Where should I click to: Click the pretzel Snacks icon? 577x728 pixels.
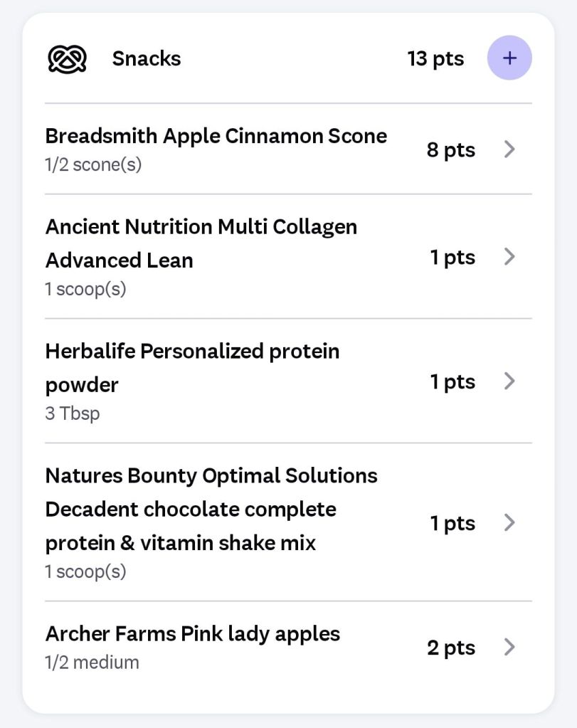67,58
